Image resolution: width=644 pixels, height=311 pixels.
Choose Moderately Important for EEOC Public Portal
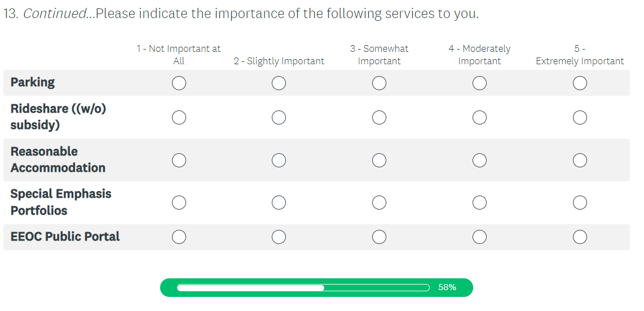[x=479, y=237]
